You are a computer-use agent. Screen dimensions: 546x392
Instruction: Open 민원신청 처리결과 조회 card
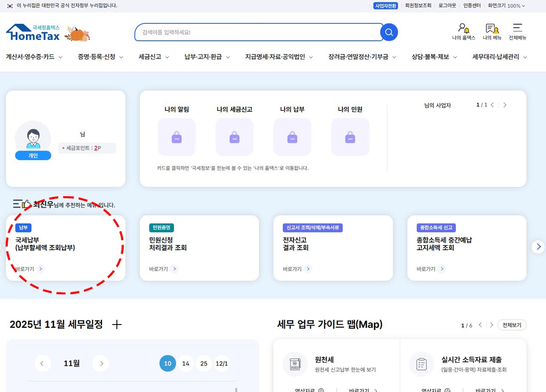pos(199,248)
